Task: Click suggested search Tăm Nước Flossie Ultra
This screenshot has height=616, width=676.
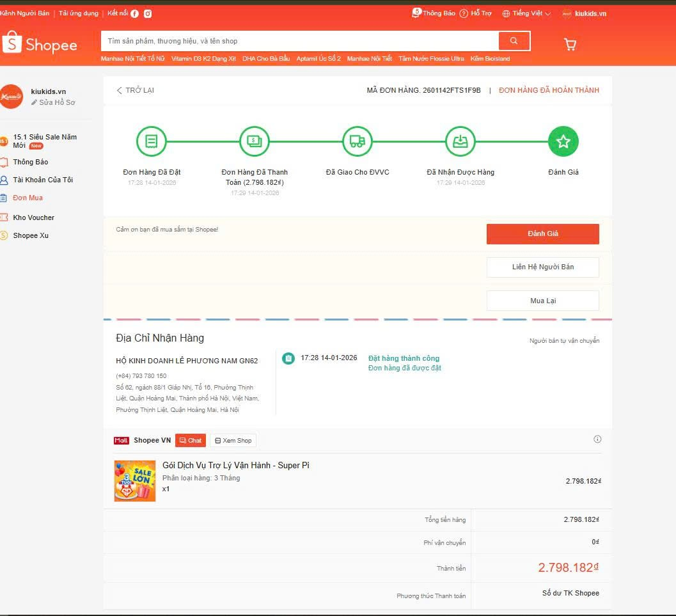Action: pos(431,59)
